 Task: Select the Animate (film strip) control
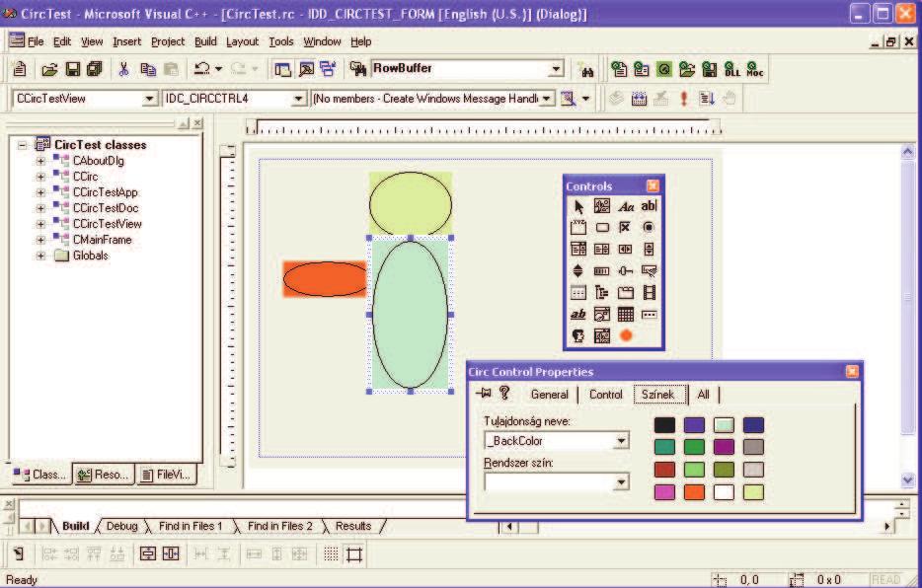649,293
